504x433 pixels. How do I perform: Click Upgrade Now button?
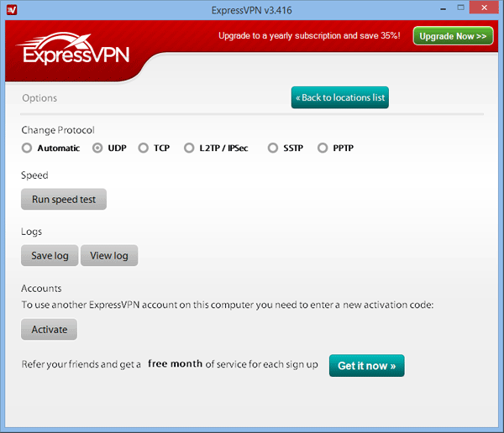coord(453,36)
